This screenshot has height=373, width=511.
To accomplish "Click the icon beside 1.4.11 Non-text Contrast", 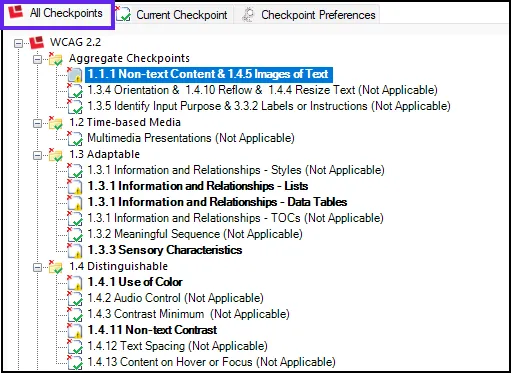I will [x=75, y=330].
